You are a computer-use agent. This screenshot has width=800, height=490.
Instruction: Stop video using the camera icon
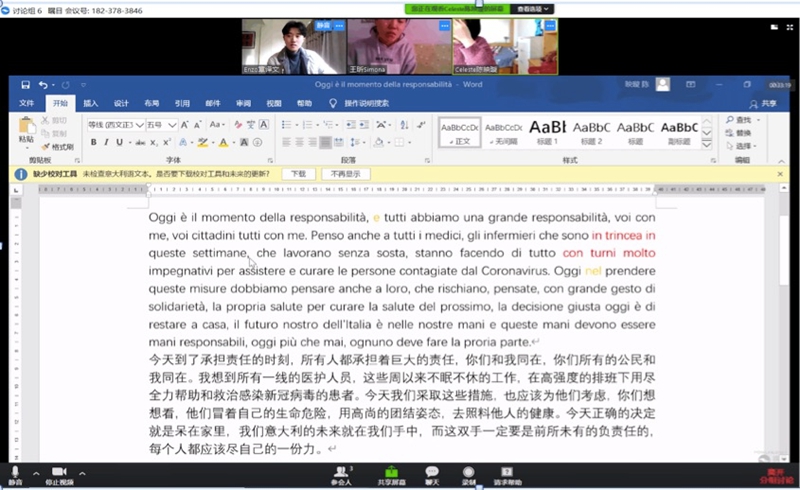pos(59,473)
